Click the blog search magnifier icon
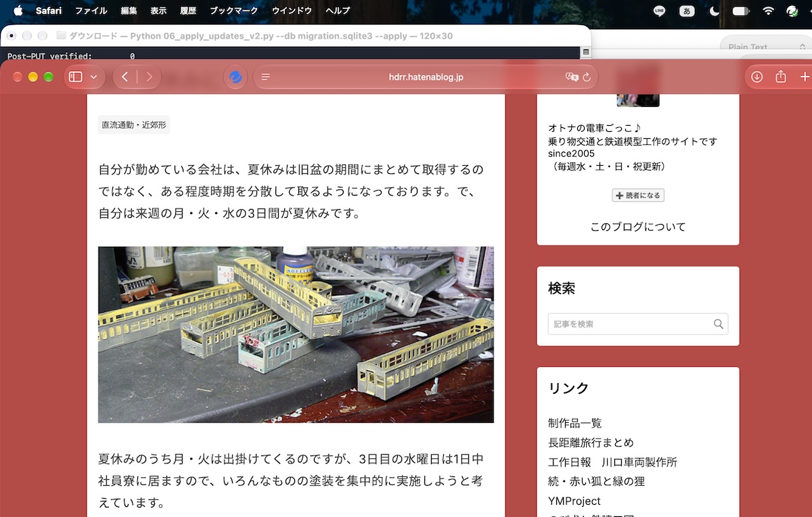The image size is (812, 517). tap(719, 324)
